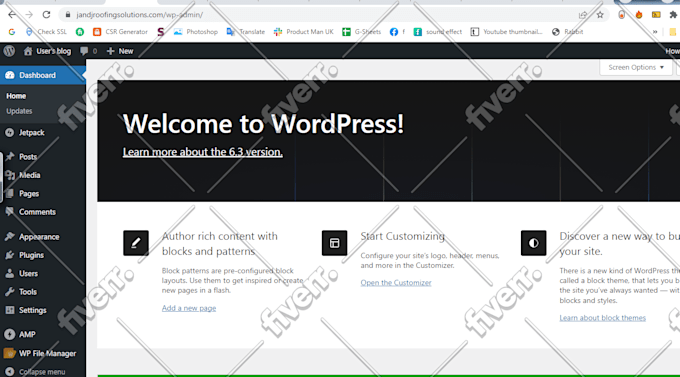The width and height of the screenshot is (680, 377).
Task: Open the Updates submenu item
Action: coord(19,111)
